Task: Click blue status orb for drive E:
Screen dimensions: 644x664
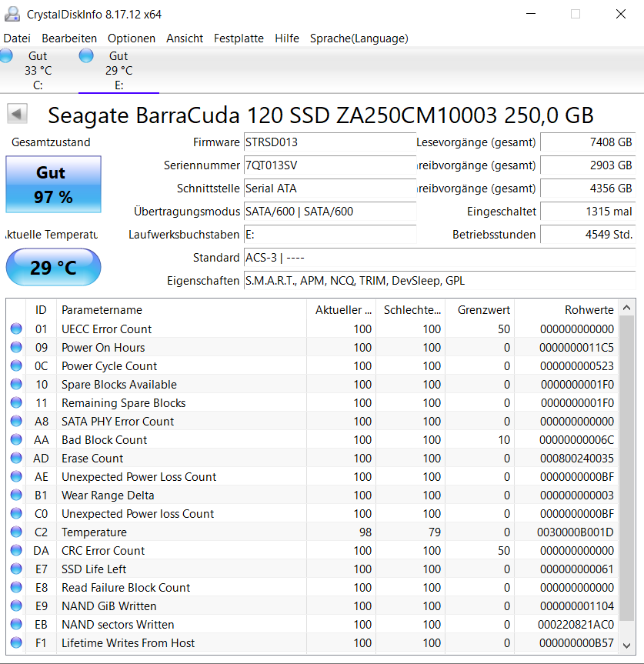Action: (86, 55)
